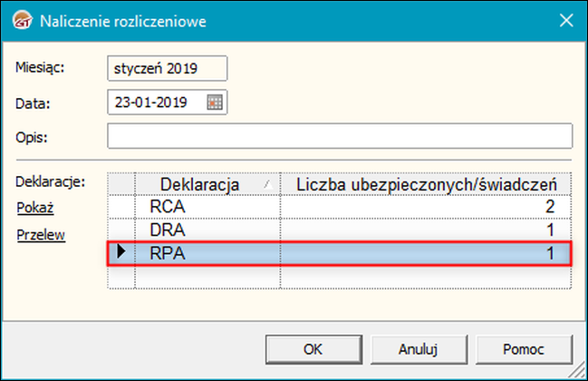Cancel with the Anuluj button
Viewport: 588px width, 381px height.
tap(419, 349)
